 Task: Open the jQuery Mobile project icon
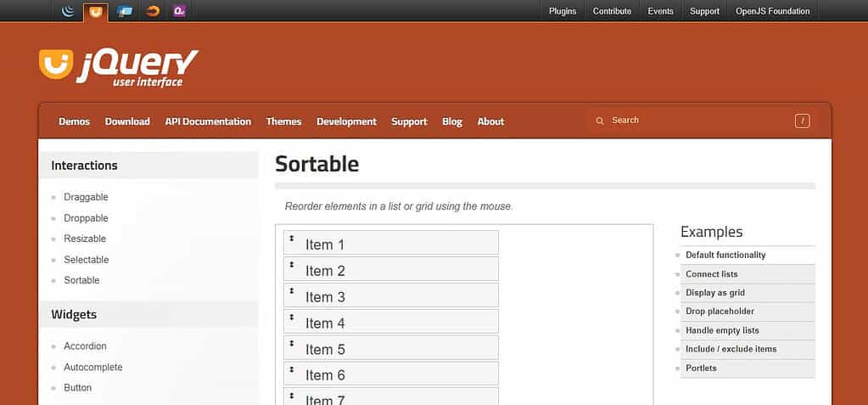click(125, 11)
